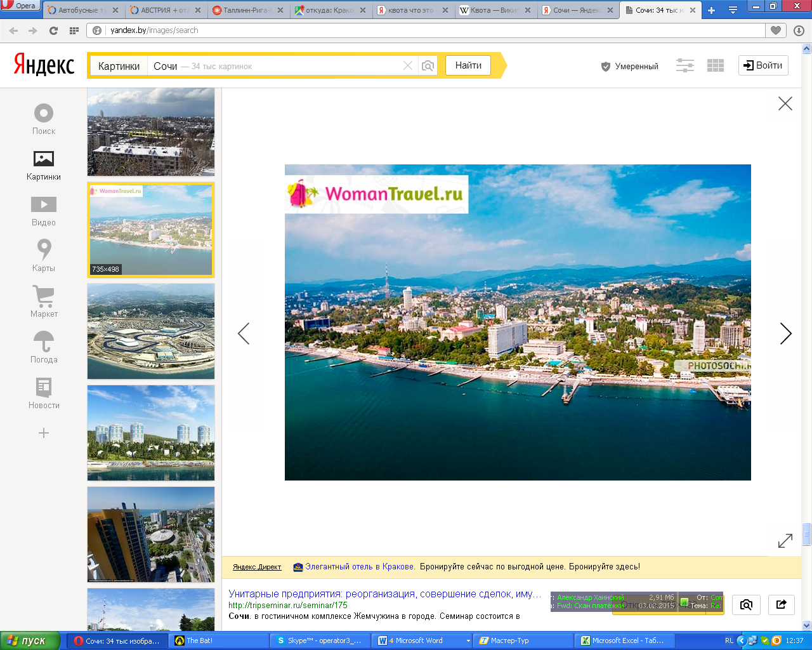Show the previous image with left arrow
812x650 pixels.
pos(244,333)
